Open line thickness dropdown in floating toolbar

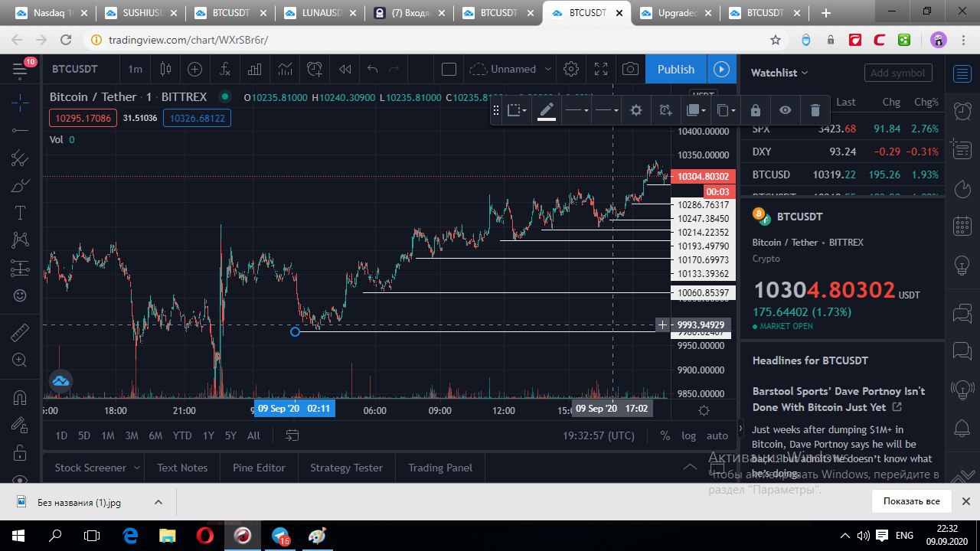click(x=577, y=110)
